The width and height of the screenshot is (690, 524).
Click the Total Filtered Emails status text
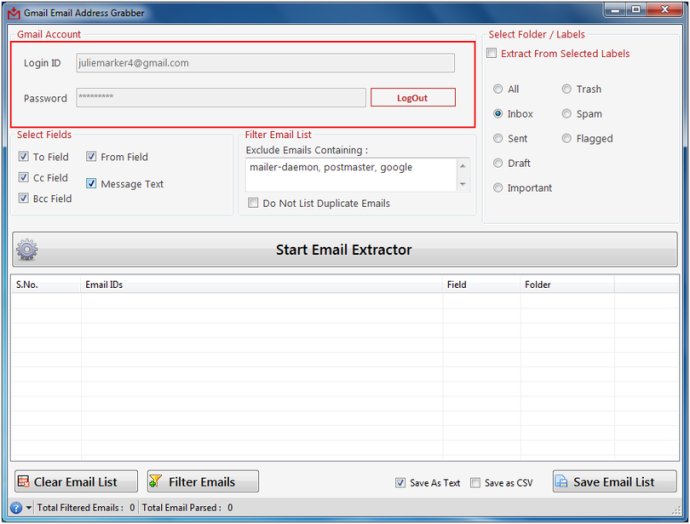pos(86,508)
